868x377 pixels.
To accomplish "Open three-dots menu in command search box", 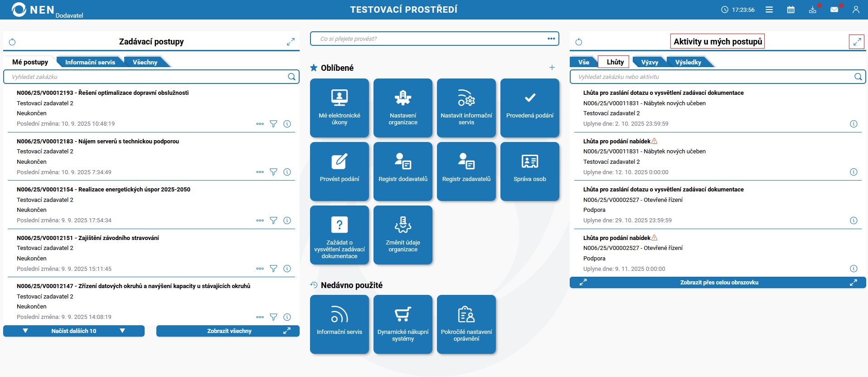I will tap(551, 39).
